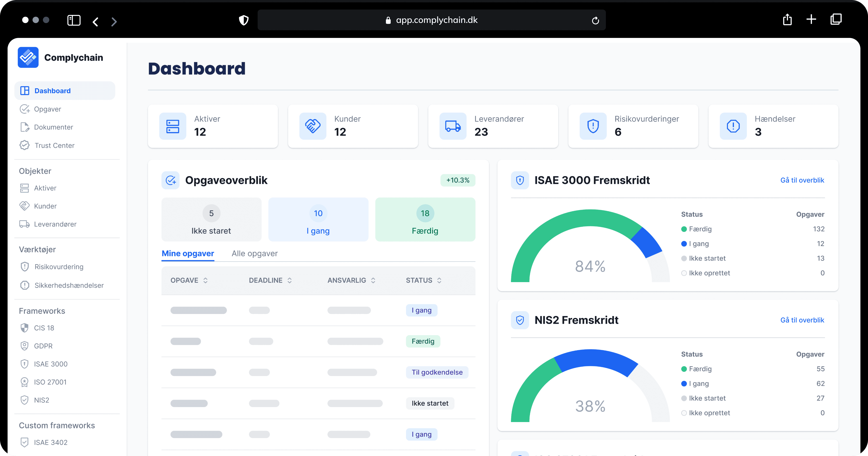
Task: Click the GDPR shield icon in the sidebar
Action: pos(24,346)
